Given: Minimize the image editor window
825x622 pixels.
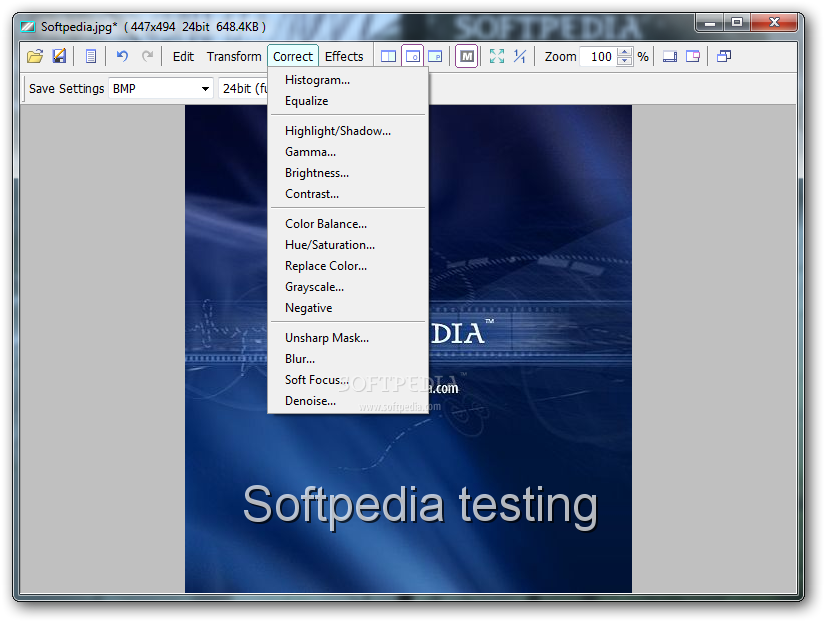Looking at the screenshot, I should (709, 23).
